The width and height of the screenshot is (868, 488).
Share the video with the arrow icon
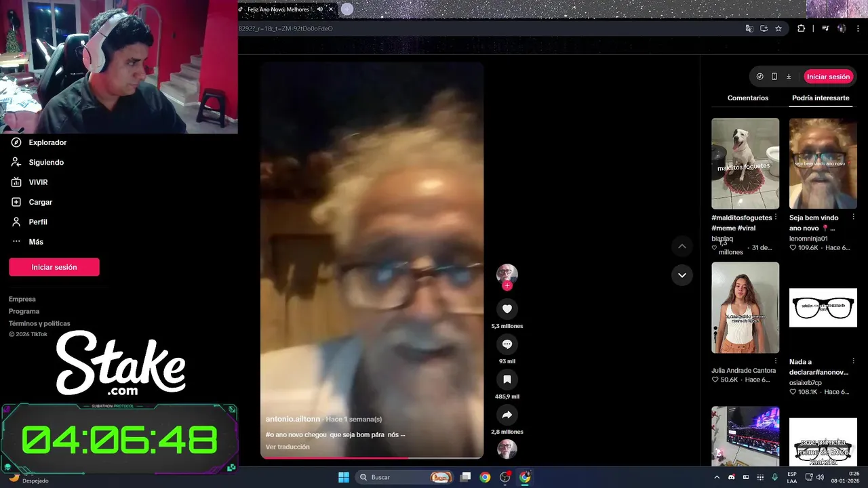point(507,415)
